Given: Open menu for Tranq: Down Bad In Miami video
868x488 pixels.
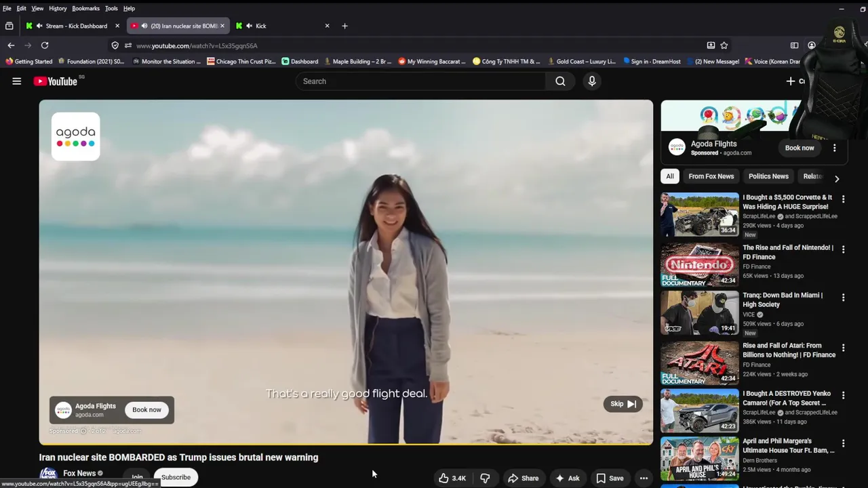Looking at the screenshot, I should coord(843,298).
